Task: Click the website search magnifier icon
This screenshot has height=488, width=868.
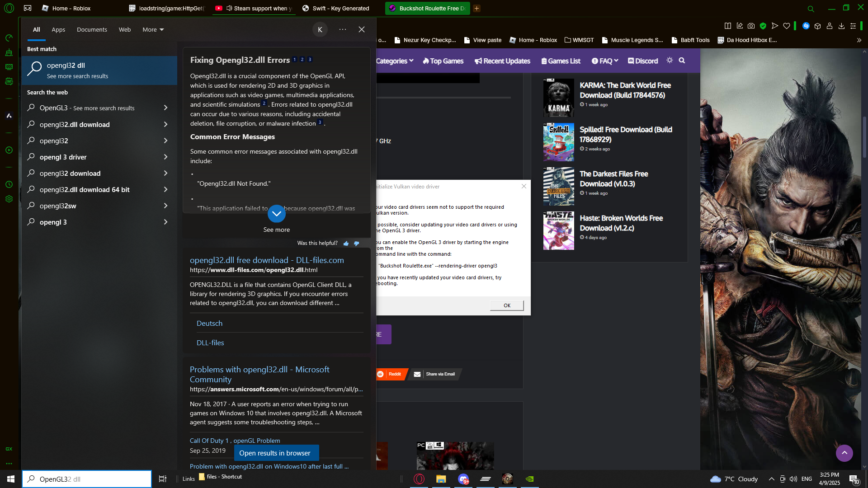Action: (x=682, y=61)
